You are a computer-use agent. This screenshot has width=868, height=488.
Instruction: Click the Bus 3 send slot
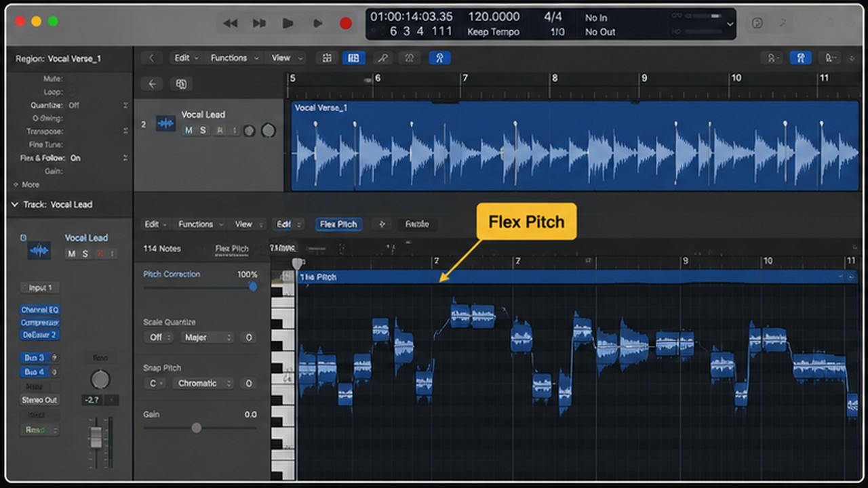coord(34,357)
